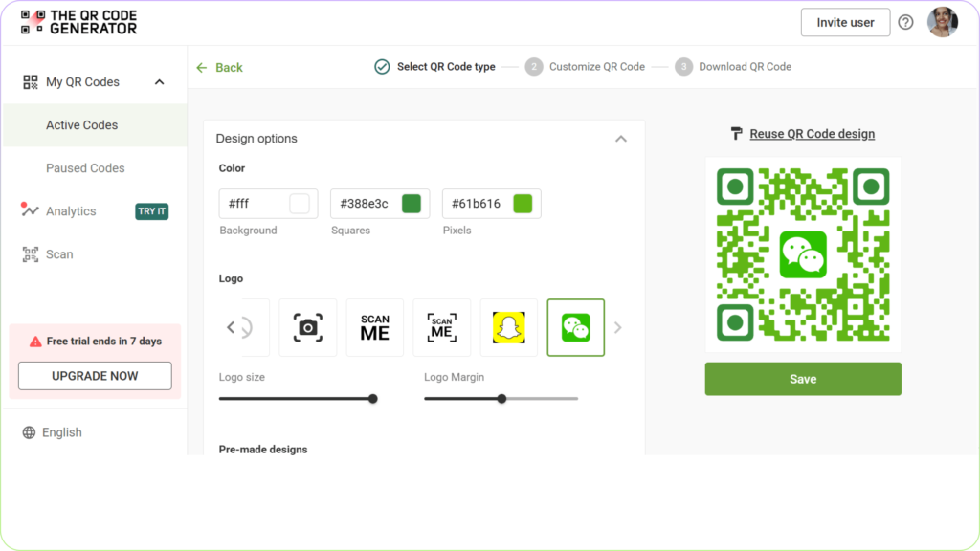This screenshot has height=551, width=980.
Task: Select the Snapchat logo option
Action: (508, 327)
